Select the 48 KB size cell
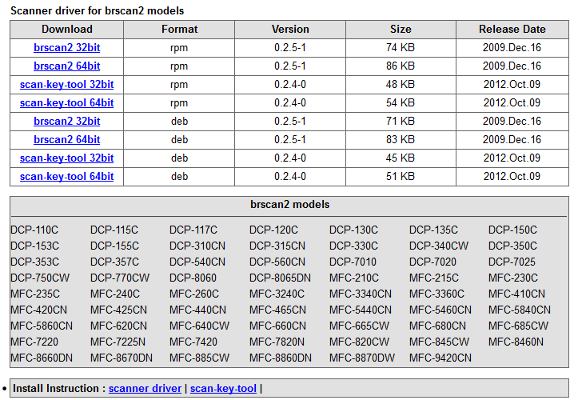The width and height of the screenshot is (578, 400). (x=401, y=84)
